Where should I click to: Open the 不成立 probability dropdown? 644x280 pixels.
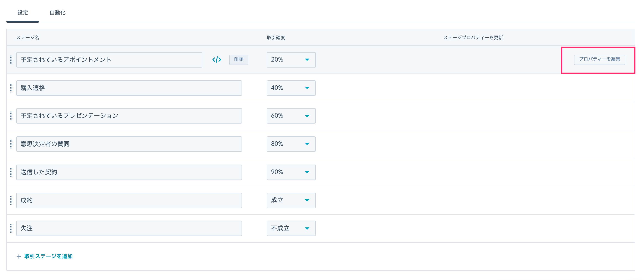tap(291, 228)
